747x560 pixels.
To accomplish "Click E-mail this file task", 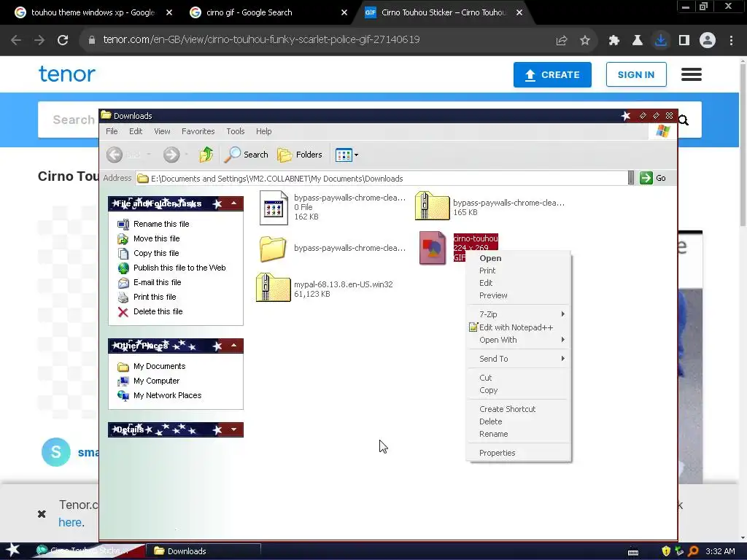I will click(x=158, y=282).
